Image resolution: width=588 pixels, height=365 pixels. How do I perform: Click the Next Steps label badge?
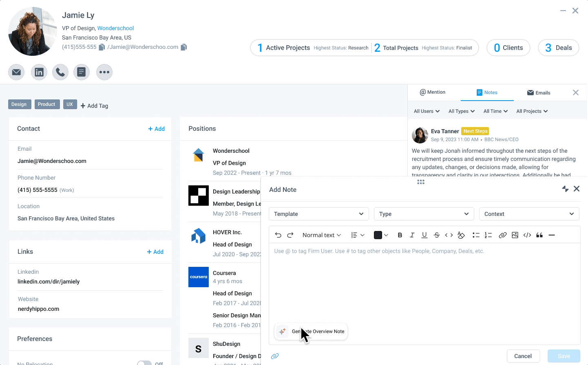pos(475,131)
